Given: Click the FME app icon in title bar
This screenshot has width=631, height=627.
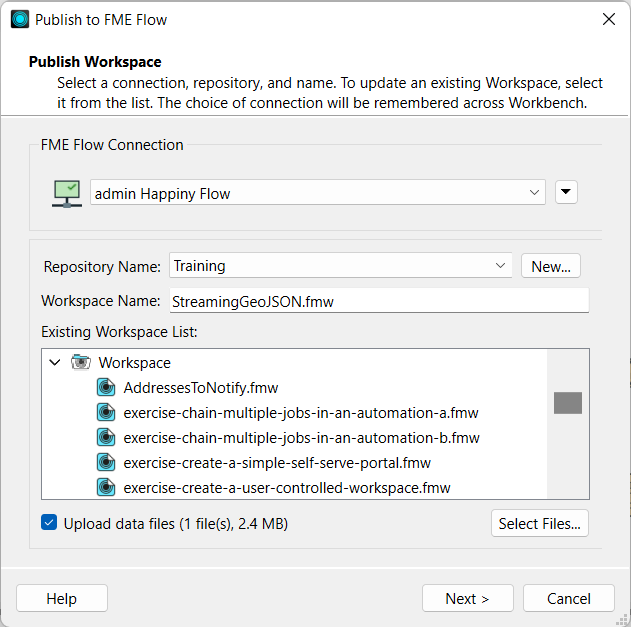Looking at the screenshot, I should coord(20,19).
